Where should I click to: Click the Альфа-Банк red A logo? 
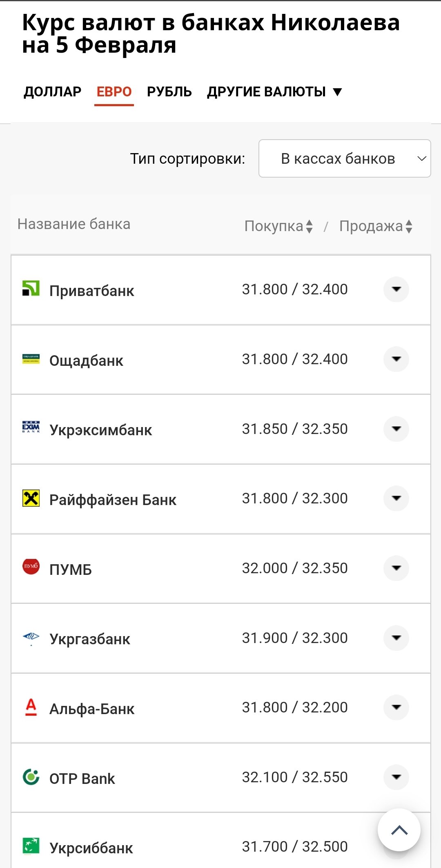tap(31, 707)
